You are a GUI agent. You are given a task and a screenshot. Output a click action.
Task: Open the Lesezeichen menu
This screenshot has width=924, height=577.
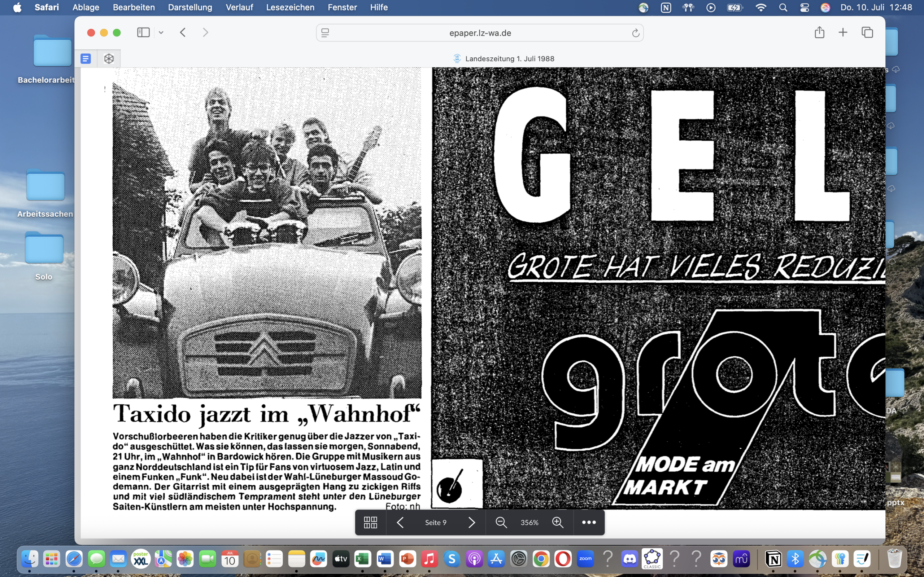(x=290, y=7)
